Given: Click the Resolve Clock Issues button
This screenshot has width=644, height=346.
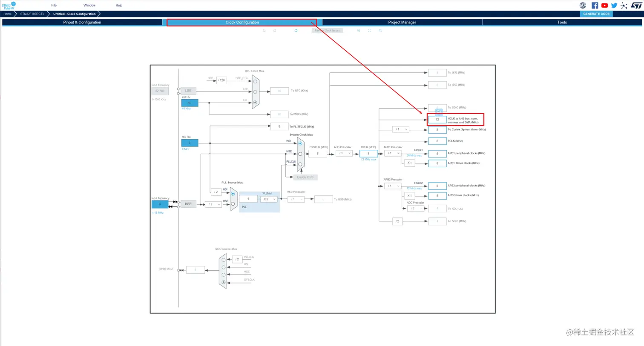Looking at the screenshot, I should point(327,31).
